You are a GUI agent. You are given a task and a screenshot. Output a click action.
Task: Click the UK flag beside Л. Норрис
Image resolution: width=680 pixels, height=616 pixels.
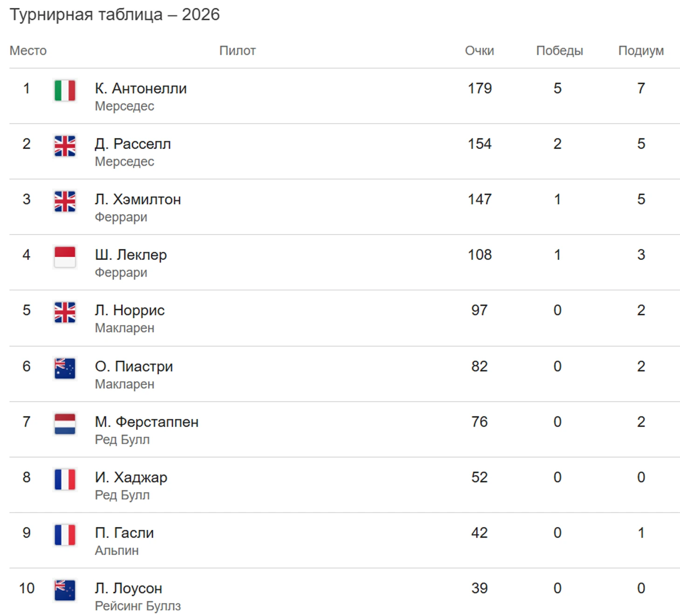pos(65,312)
